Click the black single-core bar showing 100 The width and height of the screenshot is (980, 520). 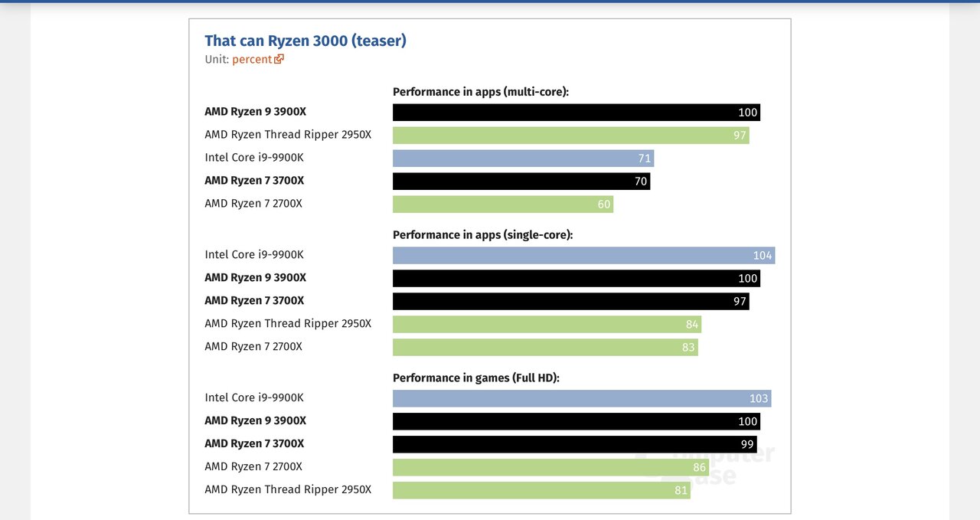[577, 279]
